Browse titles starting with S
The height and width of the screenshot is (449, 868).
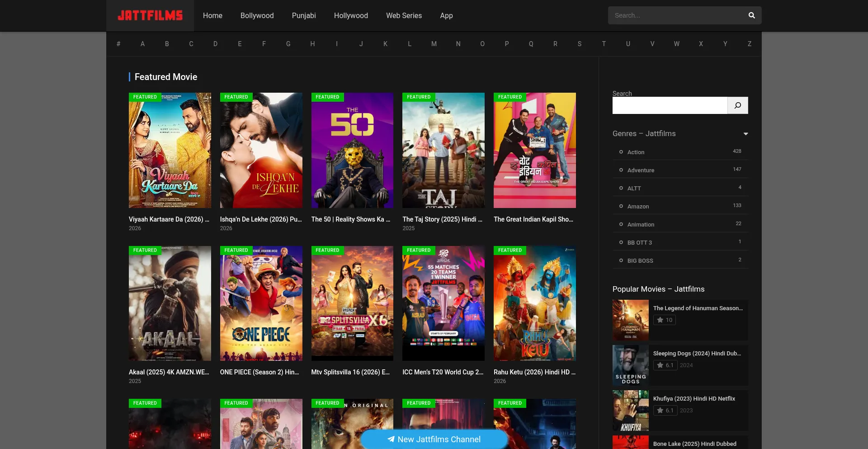(x=580, y=44)
